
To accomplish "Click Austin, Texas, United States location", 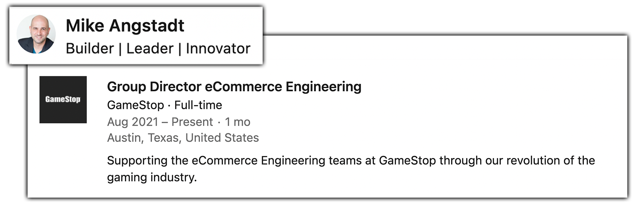I will pyautogui.click(x=183, y=138).
